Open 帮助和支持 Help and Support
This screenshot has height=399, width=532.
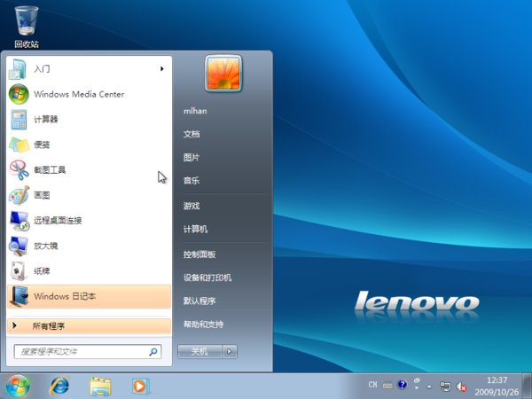tap(203, 324)
